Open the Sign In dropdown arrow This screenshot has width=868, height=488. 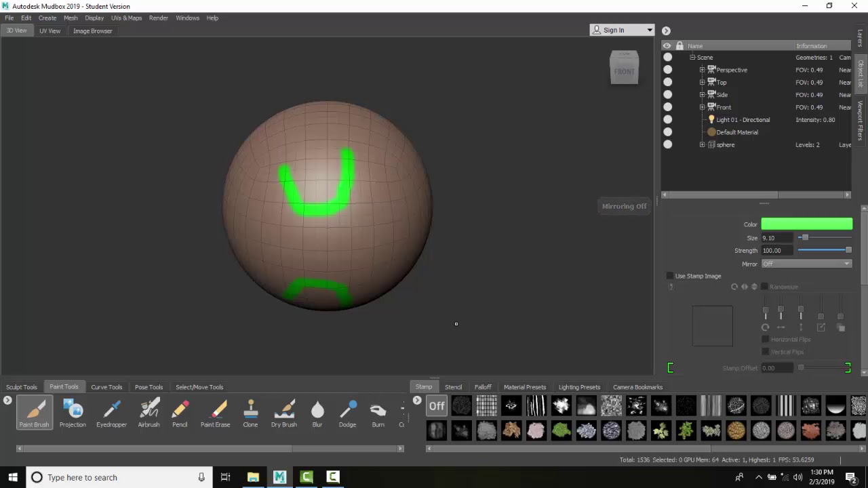tap(650, 30)
